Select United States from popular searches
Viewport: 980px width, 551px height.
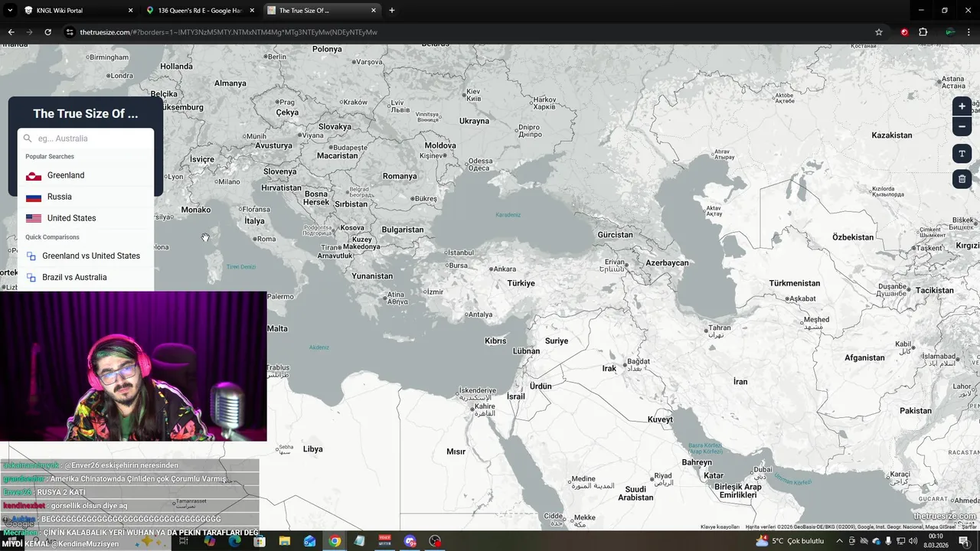[x=86, y=218]
